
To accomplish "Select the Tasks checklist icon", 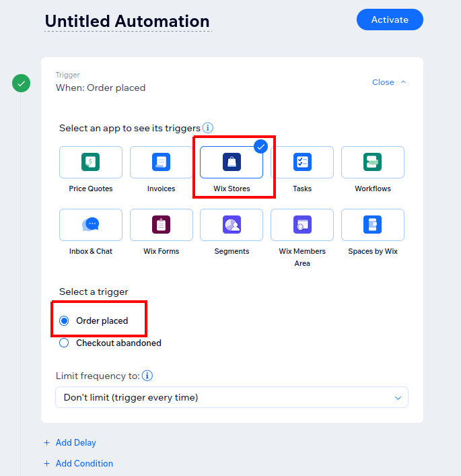I will tap(302, 162).
